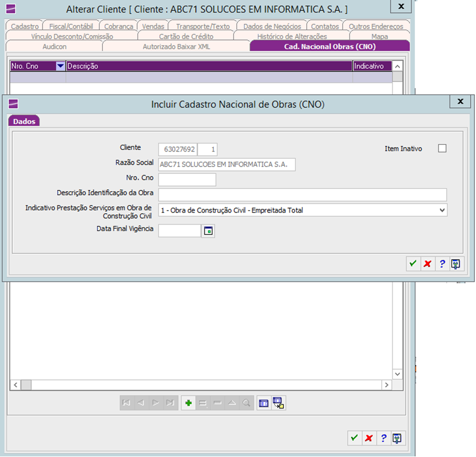Screen dimensions: 476x457
Task: Open the Vendas tab
Action: 153,26
